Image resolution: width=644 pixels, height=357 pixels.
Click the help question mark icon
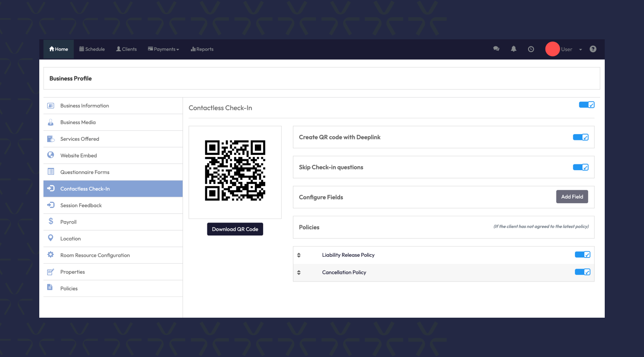tap(593, 49)
